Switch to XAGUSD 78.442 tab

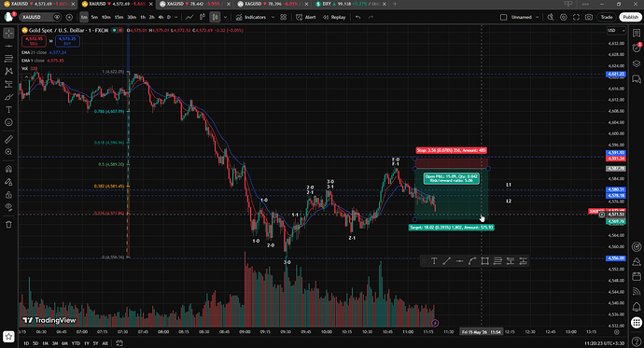(195, 4)
